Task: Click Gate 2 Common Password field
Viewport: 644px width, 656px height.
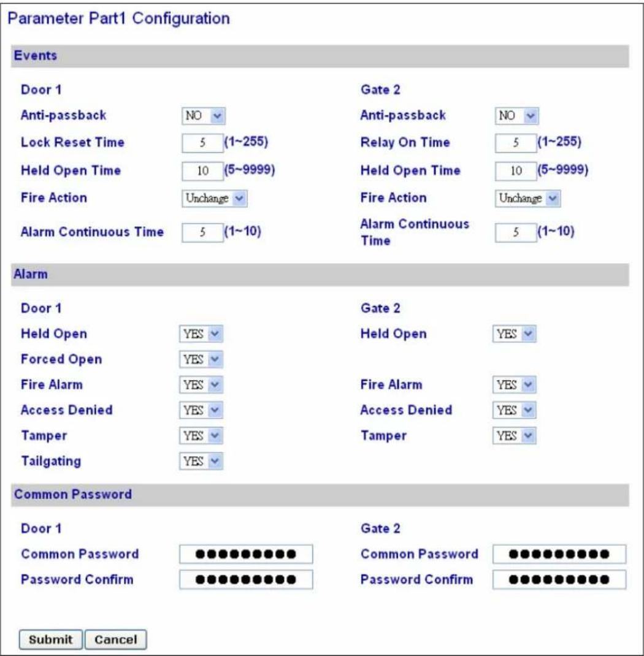Action: 559,554
